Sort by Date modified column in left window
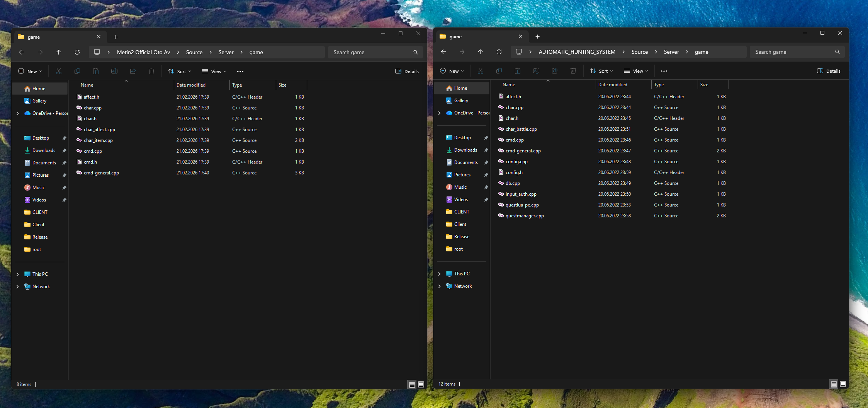 [x=191, y=85]
